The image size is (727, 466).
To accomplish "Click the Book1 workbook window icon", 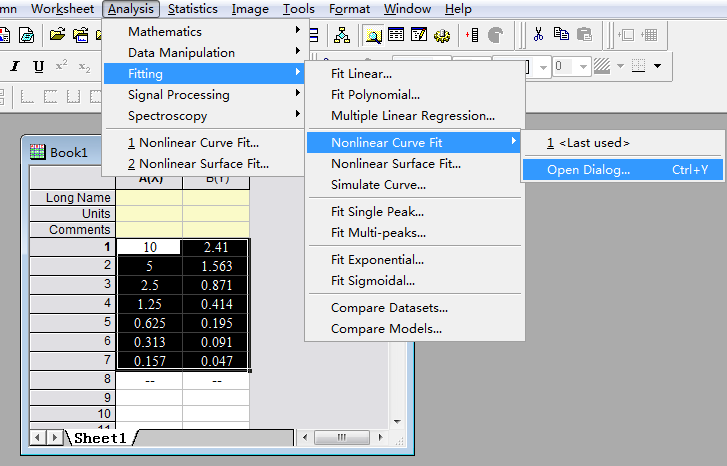I will click(x=37, y=153).
